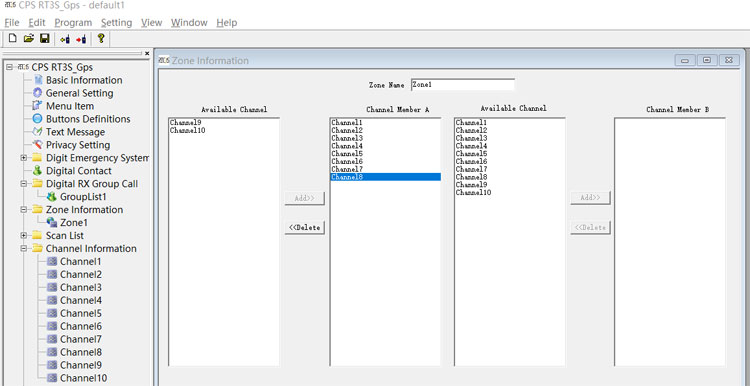This screenshot has width=750, height=386.
Task: Click the yellow Help question mark icon
Action: (x=100, y=39)
